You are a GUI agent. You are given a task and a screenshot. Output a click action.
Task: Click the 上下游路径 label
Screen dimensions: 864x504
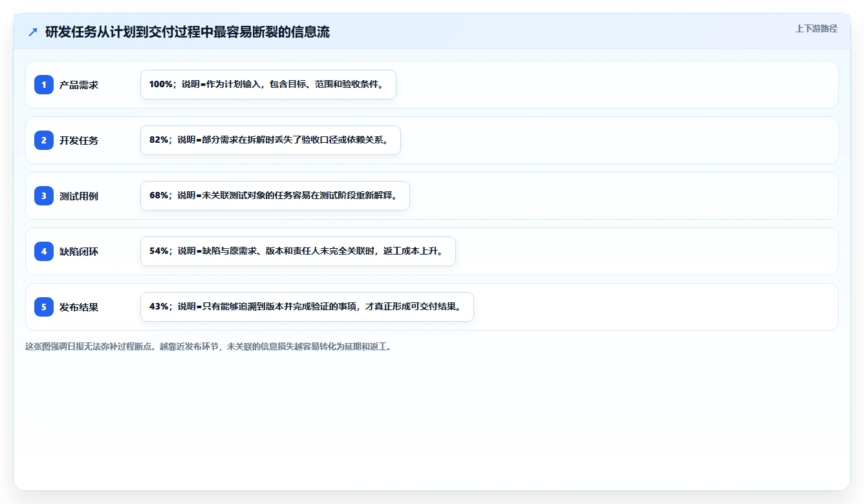coord(816,28)
